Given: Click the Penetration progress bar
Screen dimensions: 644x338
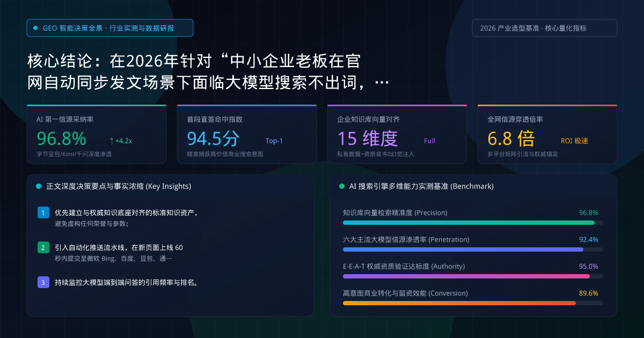Looking at the screenshot, I should click(x=473, y=249).
